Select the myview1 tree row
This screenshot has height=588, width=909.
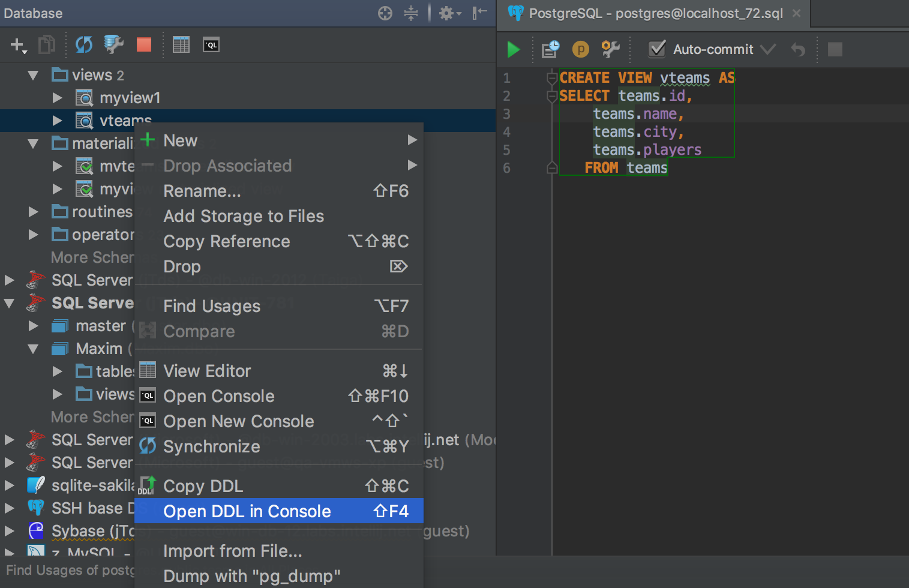[x=248, y=98]
